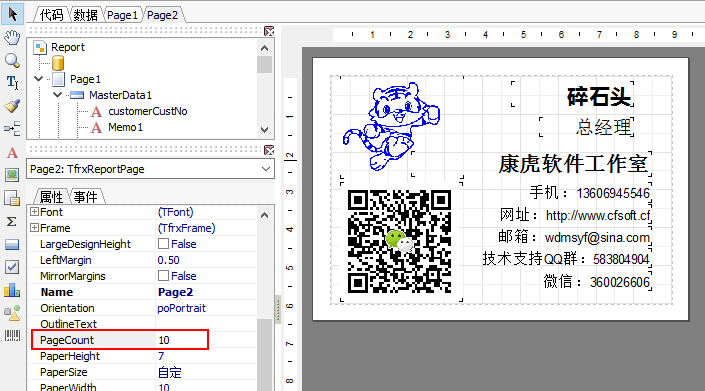The height and width of the screenshot is (391, 705).
Task: Click the PageCount value 10
Action: 164,340
